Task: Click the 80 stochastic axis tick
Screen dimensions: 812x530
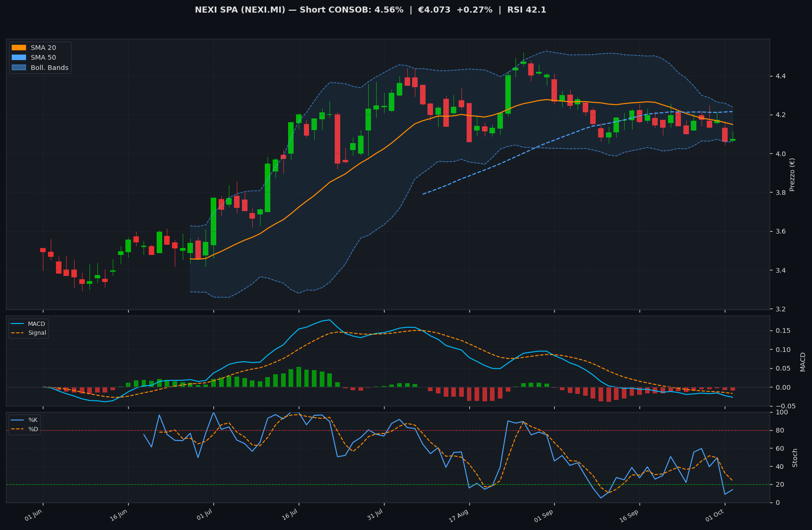Action: [778, 430]
